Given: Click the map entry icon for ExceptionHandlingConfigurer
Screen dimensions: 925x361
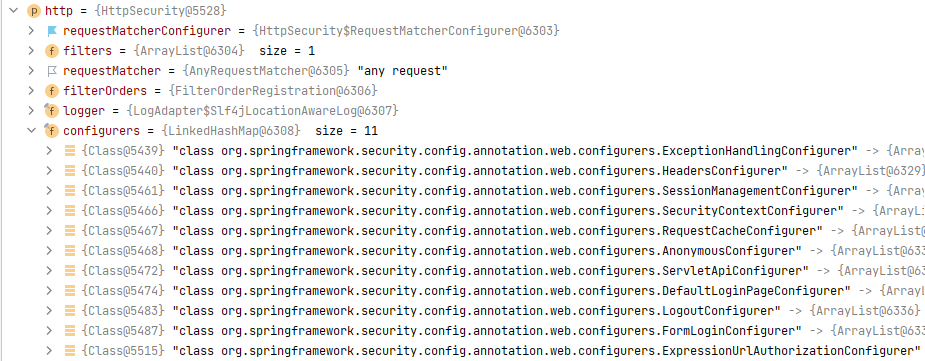Looking at the screenshot, I should [70, 150].
